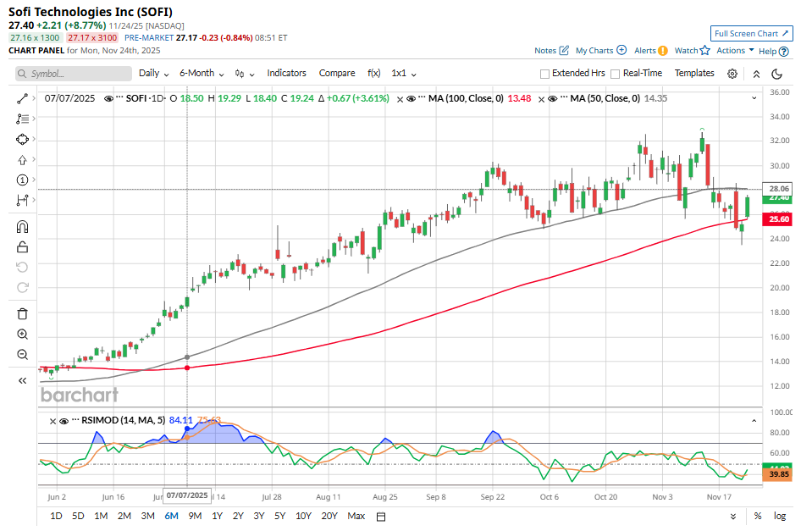Screen dimensions: 812x531
Task: Remove the MA 50 indicator
Action: pos(541,99)
